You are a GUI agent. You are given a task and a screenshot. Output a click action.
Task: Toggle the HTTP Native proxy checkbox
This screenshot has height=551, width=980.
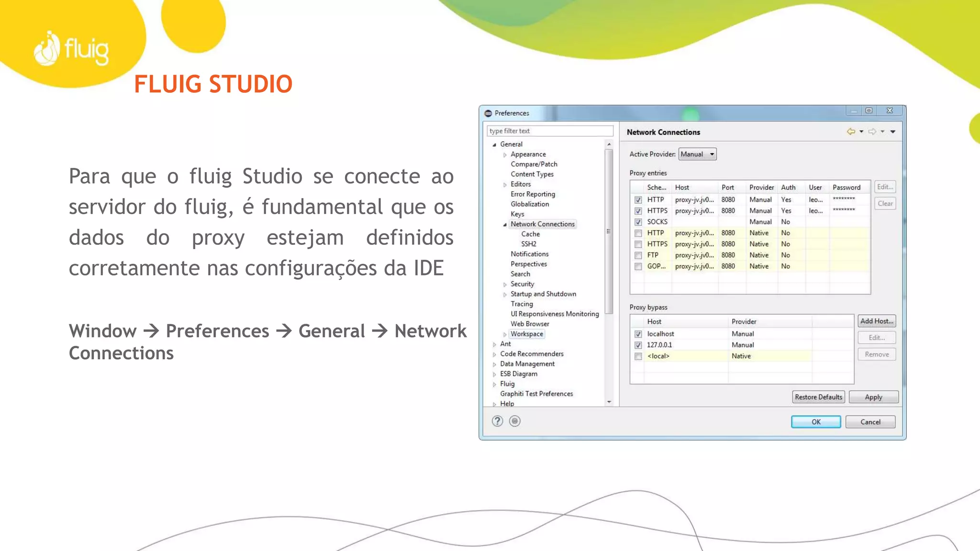tap(638, 233)
